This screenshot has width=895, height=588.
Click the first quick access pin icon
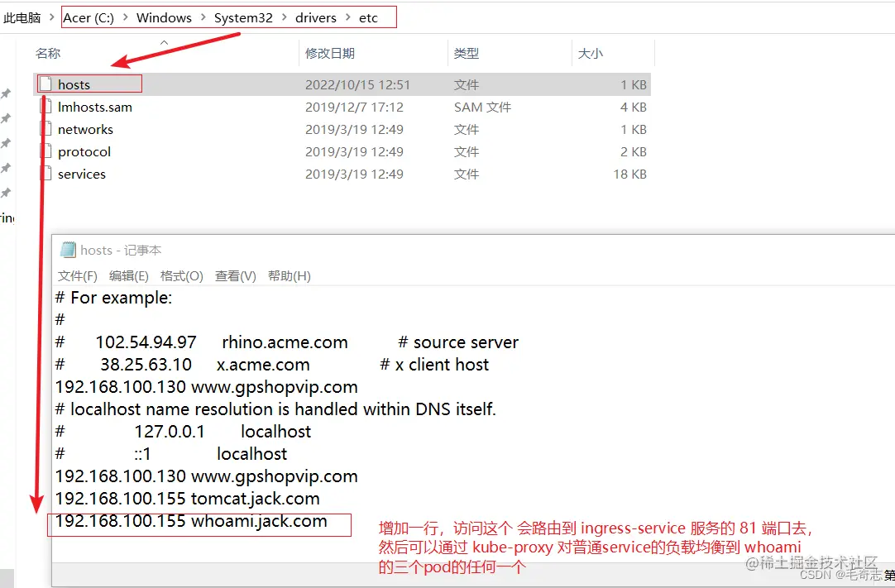coord(6,93)
